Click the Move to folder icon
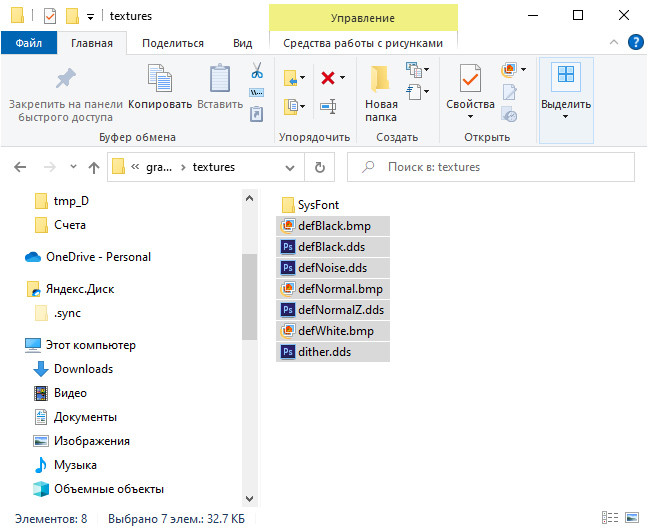 pyautogui.click(x=291, y=78)
